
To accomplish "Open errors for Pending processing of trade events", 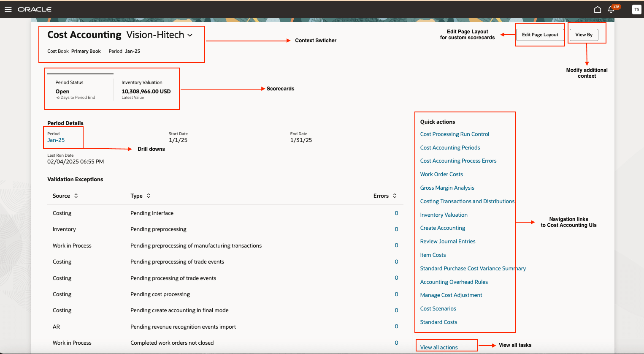I will click(396, 278).
